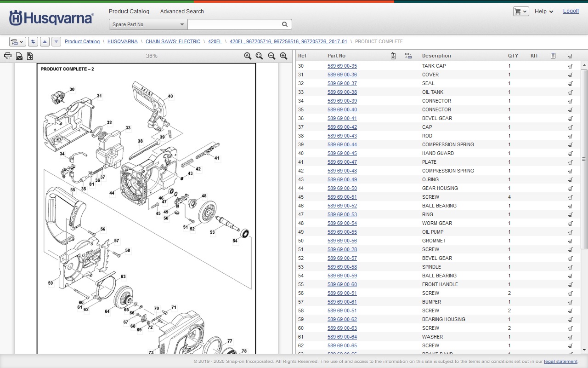Focus the spare part search input field

click(x=233, y=24)
